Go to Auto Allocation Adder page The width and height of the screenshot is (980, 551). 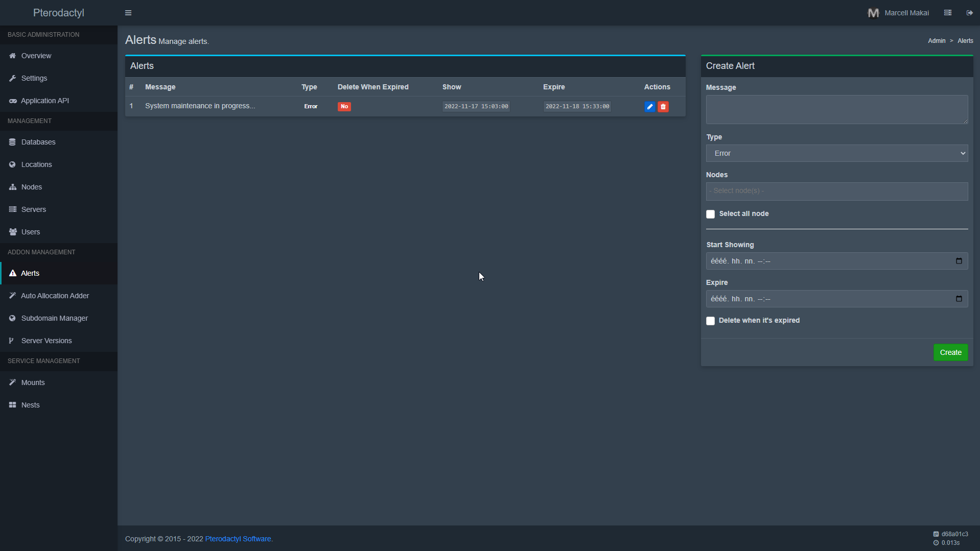[55, 296]
